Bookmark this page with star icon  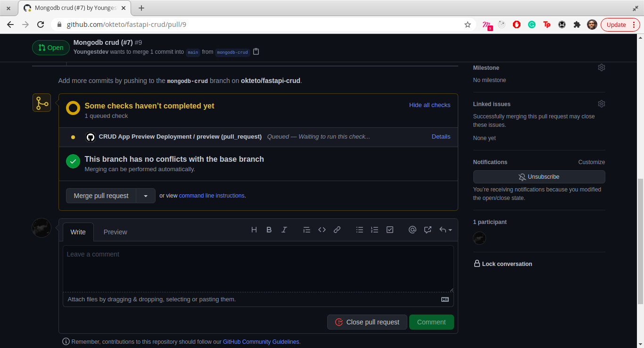[x=468, y=25]
